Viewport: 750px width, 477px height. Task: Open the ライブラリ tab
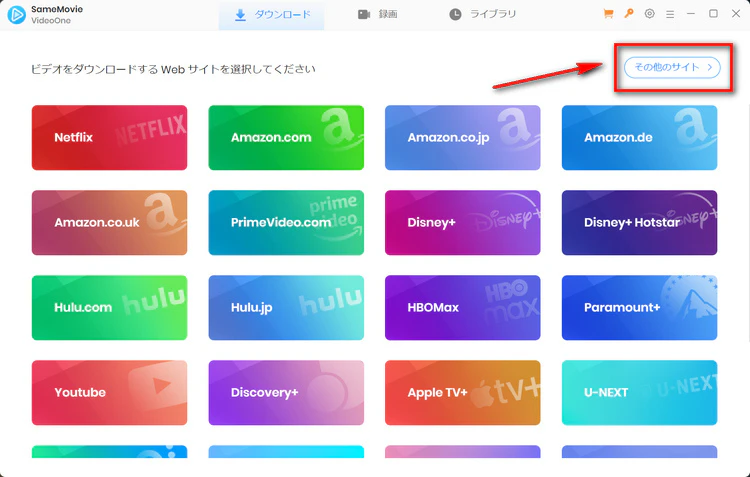482,15
